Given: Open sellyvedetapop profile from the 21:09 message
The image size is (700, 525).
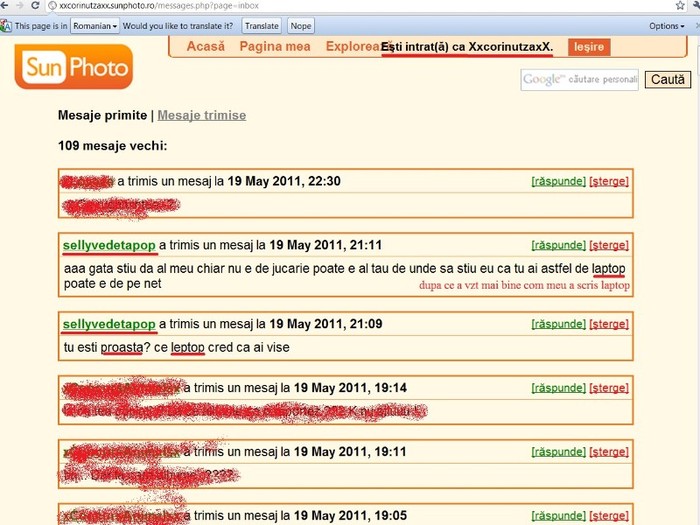Looking at the screenshot, I should [109, 324].
